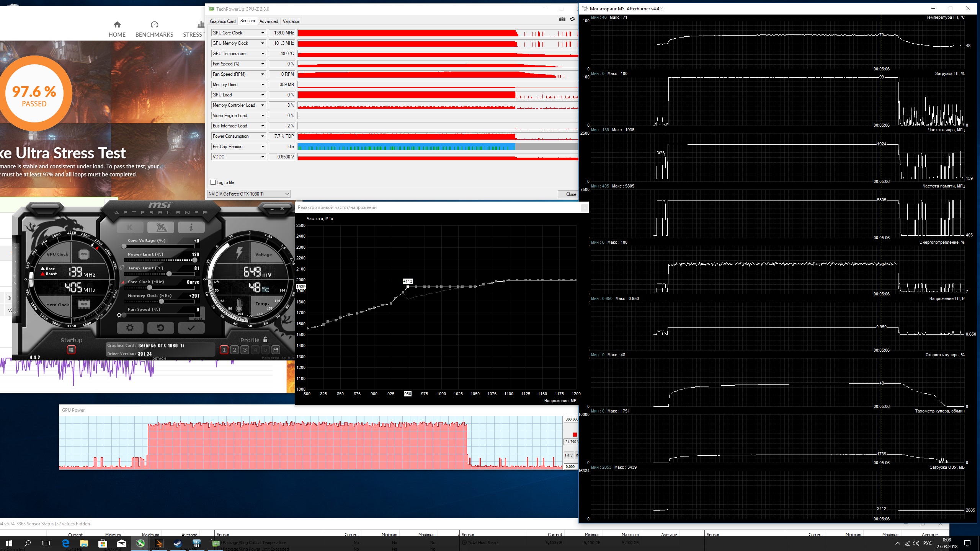980x551 pixels.
Task: Open the GPU Core Clock sensor dropdown
Action: [263, 33]
